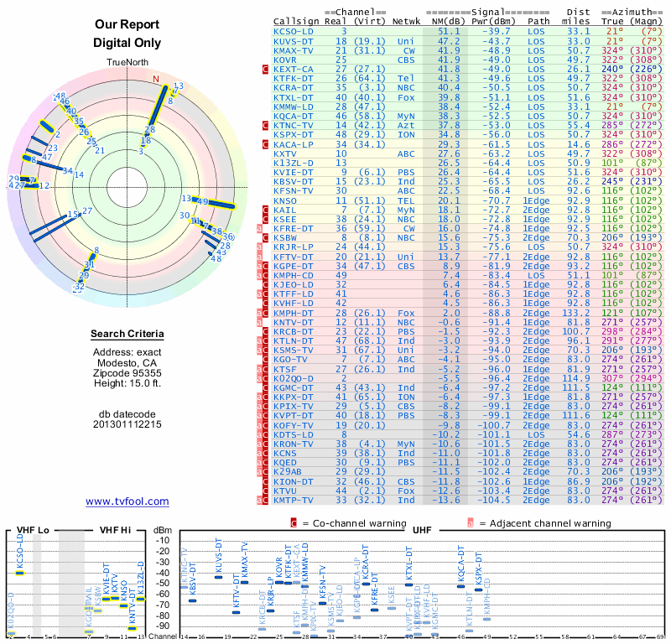The height and width of the screenshot is (644, 671).
Task: Click the KSPX-DT marker in UHF chart
Action: 478,590
